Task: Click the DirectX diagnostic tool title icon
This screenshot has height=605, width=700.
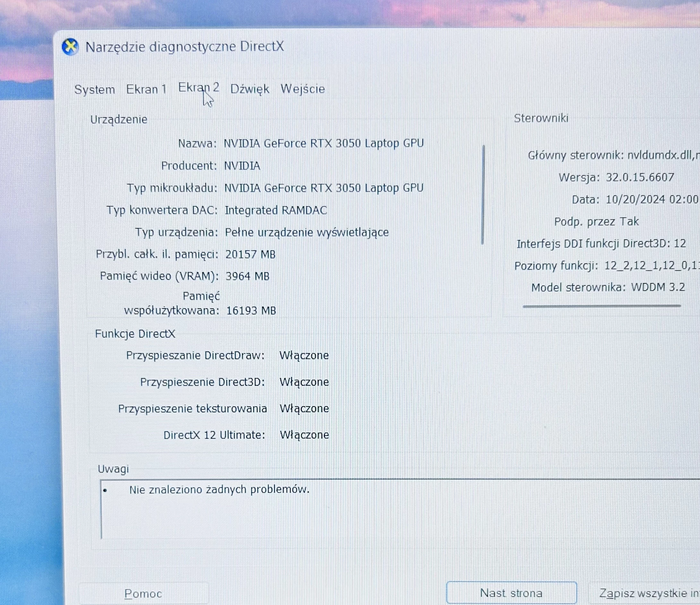Action: [x=70, y=47]
